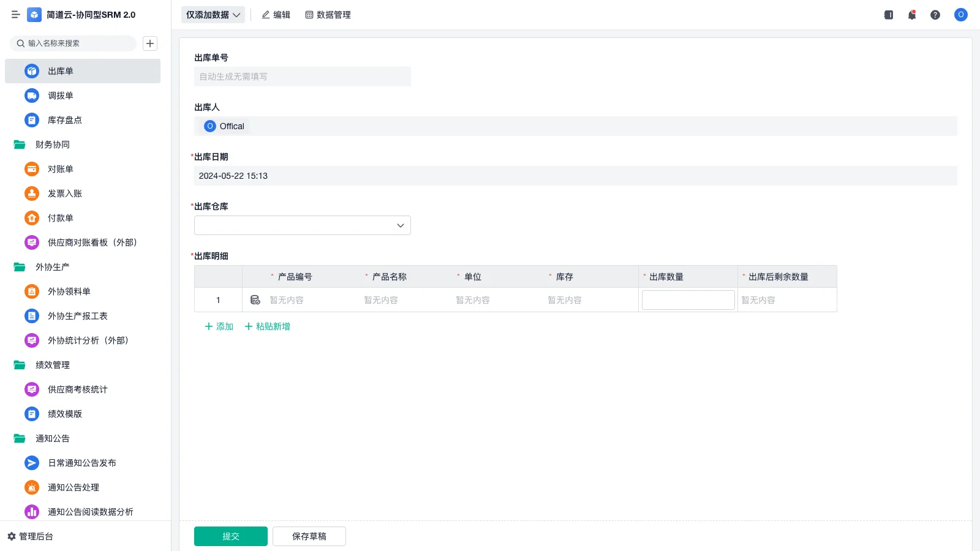Click the 粘贴新增 link
Screen dimensions: 980x551
[x=268, y=326]
